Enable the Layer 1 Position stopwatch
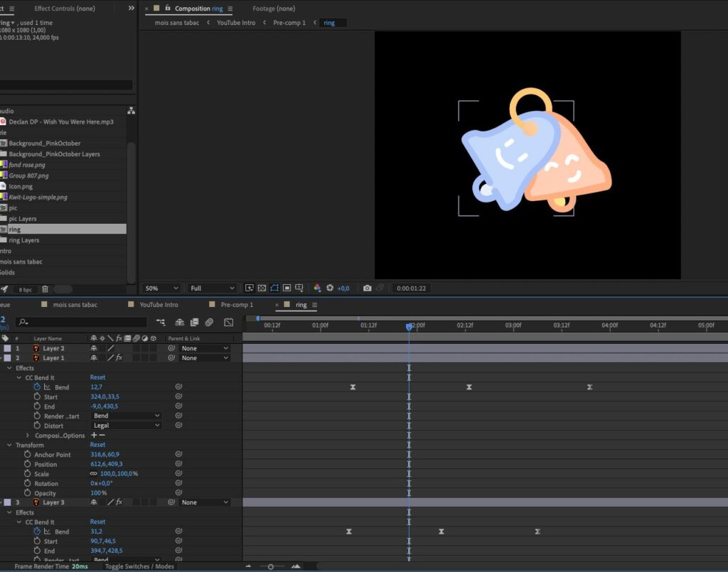 click(x=27, y=464)
